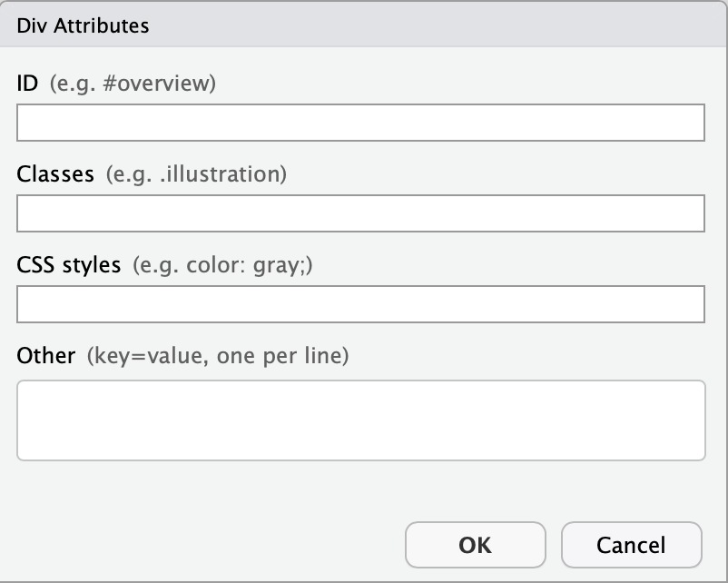This screenshot has width=728, height=583.
Task: Click the empty space below the Other text area
Action: coord(361,490)
